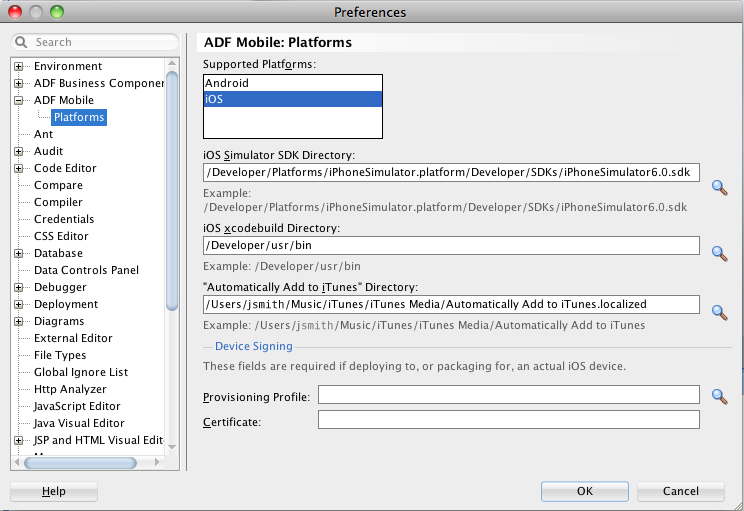The height and width of the screenshot is (511, 744).
Task: Click tree horizontal scrollbar thumb
Action: tap(80, 463)
